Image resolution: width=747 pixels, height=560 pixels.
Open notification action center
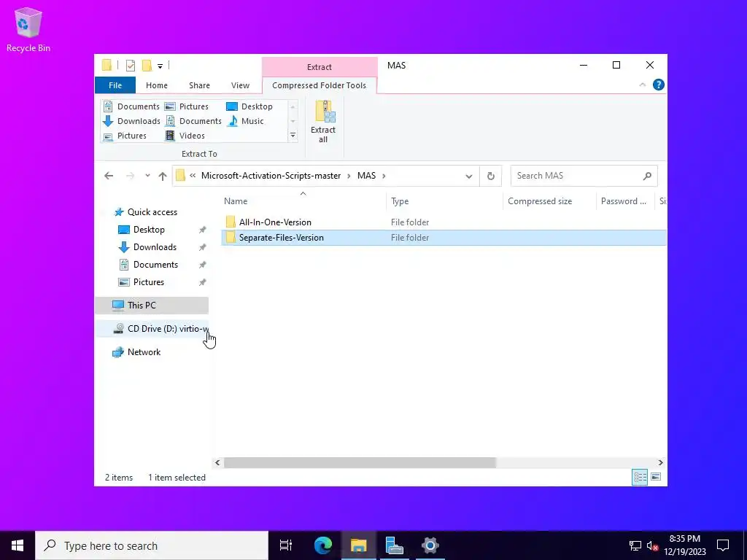(723, 545)
